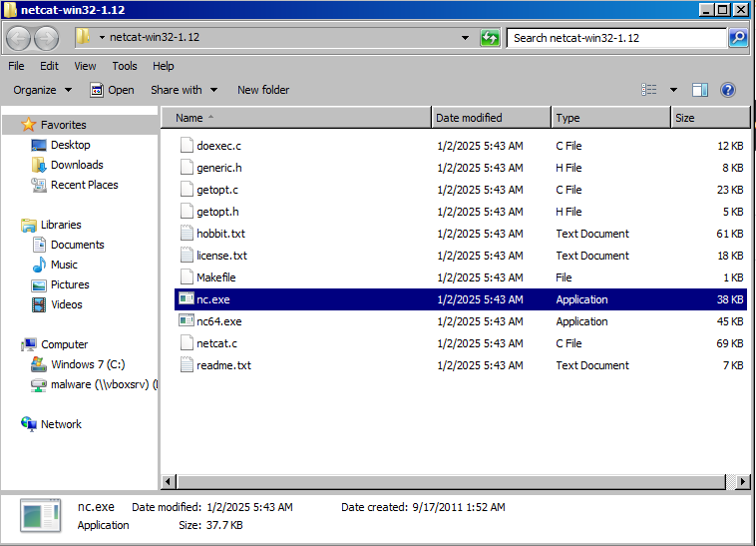Image resolution: width=756 pixels, height=546 pixels.
Task: Sort by the Size column header
Action: tap(710, 118)
